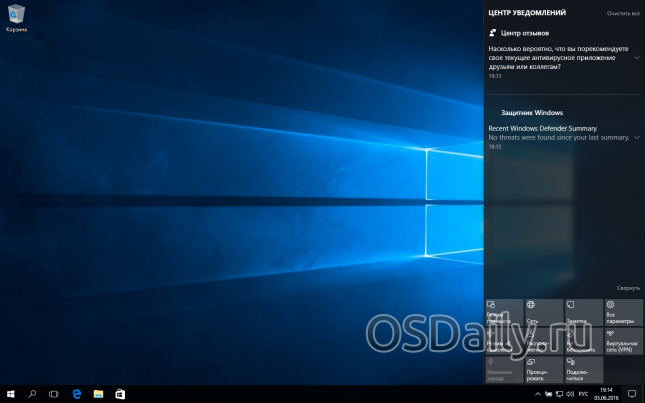Open Все параметры (All settings) tile

point(623,311)
